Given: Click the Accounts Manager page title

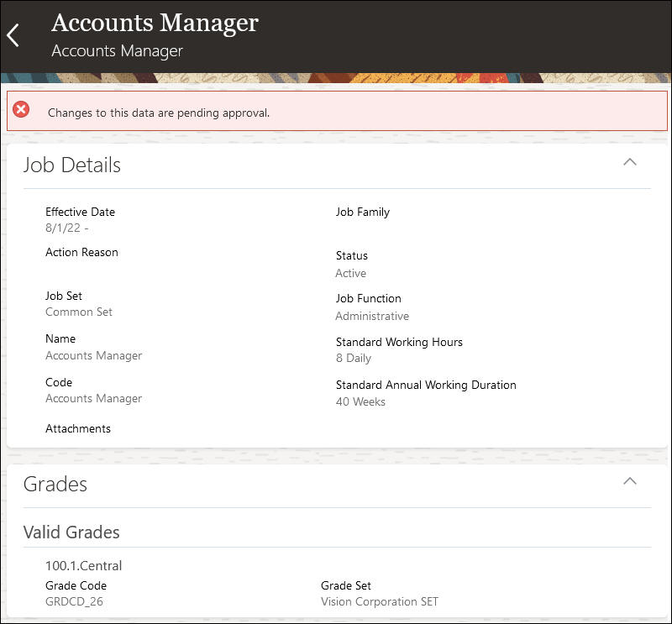Looking at the screenshot, I should (155, 23).
